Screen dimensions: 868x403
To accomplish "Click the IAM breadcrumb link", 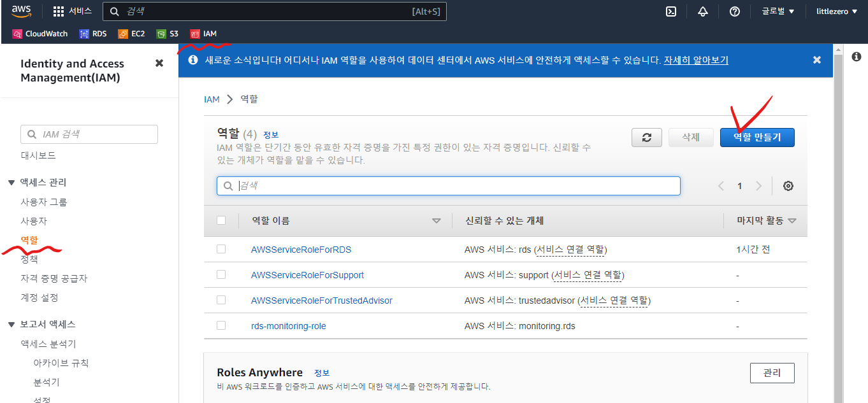I will [212, 99].
